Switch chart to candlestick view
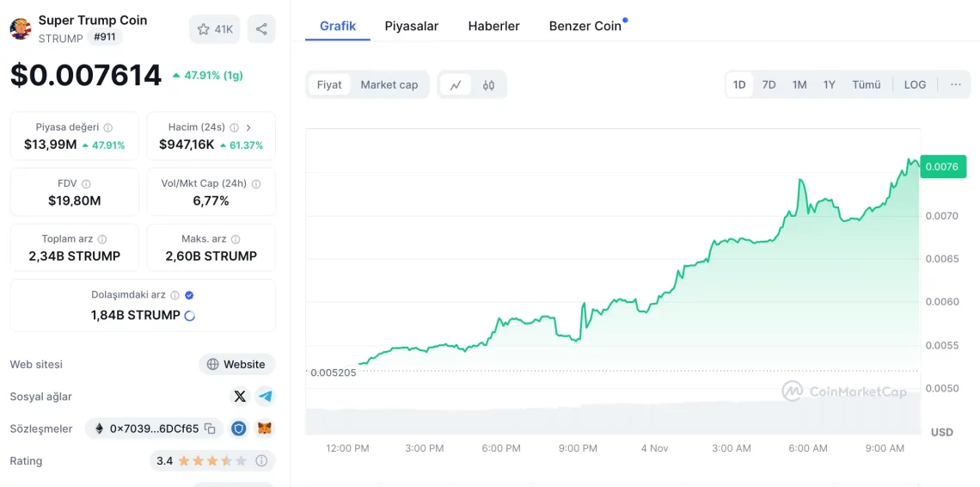The height and width of the screenshot is (487, 980). pyautogui.click(x=488, y=85)
